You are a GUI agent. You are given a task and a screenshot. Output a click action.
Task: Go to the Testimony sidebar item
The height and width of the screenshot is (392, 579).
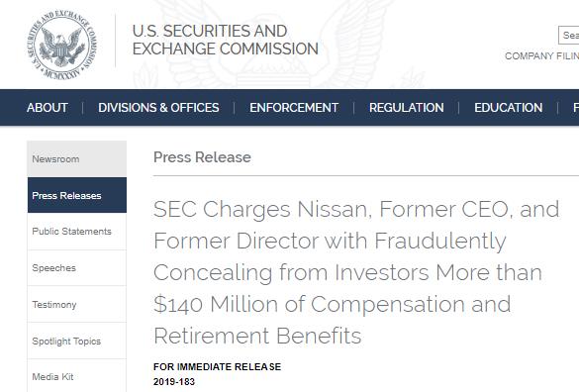(x=77, y=305)
